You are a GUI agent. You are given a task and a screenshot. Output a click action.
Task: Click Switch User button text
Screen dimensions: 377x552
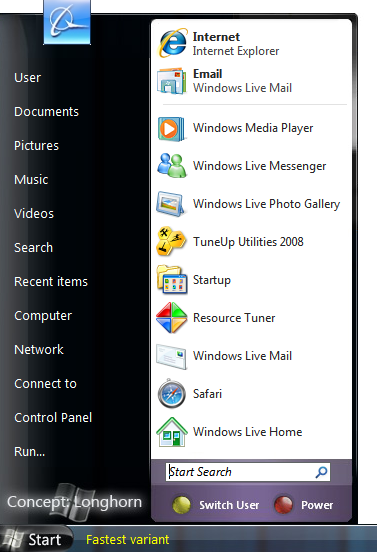(x=229, y=505)
